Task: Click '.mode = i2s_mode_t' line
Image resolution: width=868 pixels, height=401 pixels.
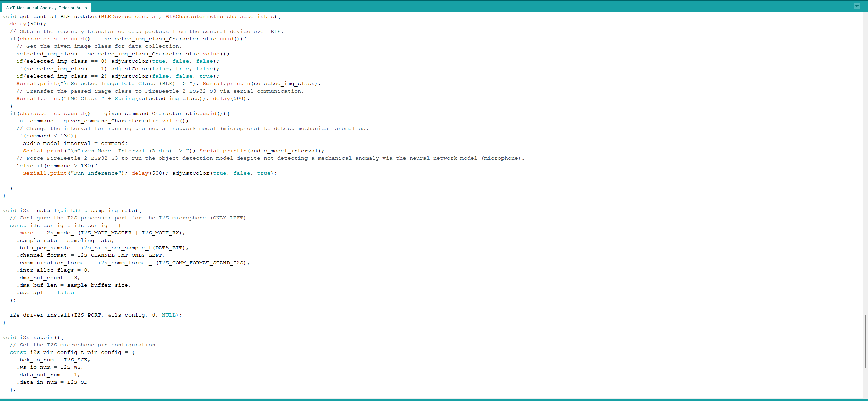Action: coord(101,233)
